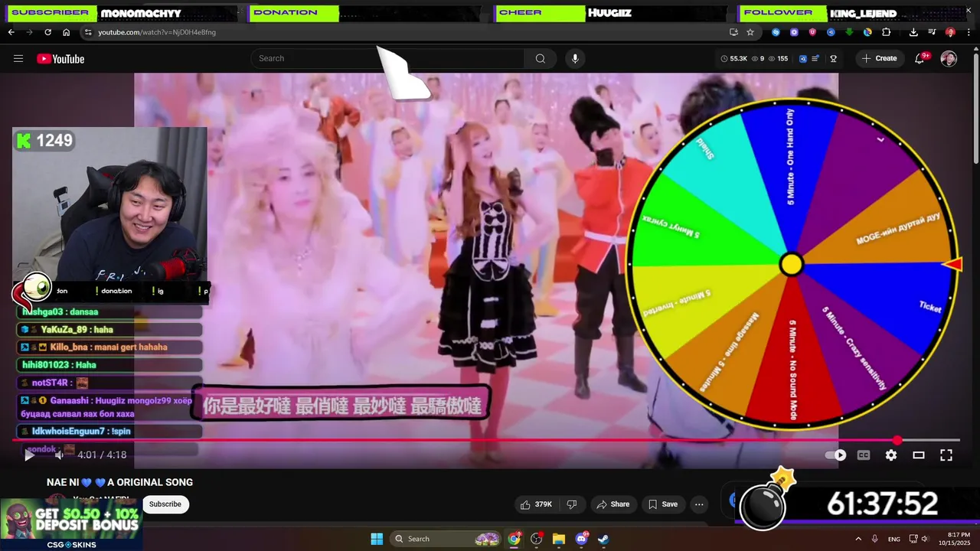Image resolution: width=980 pixels, height=551 pixels.
Task: Click the 'YaKuZa_89 : haha' chat message
Action: [x=109, y=329]
